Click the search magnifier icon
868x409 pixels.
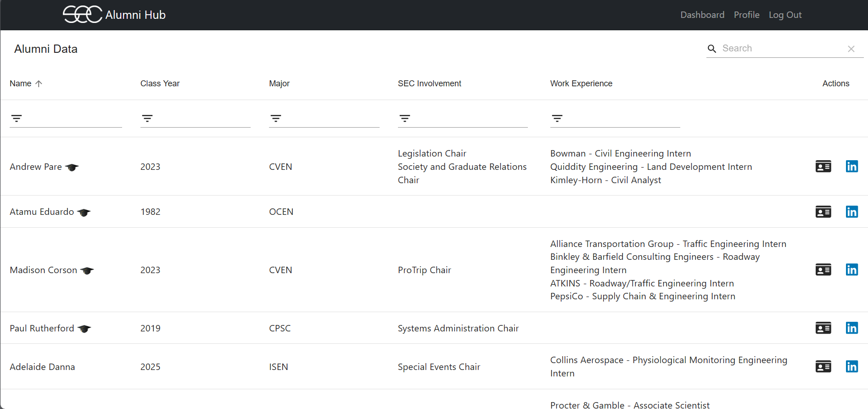pos(712,49)
